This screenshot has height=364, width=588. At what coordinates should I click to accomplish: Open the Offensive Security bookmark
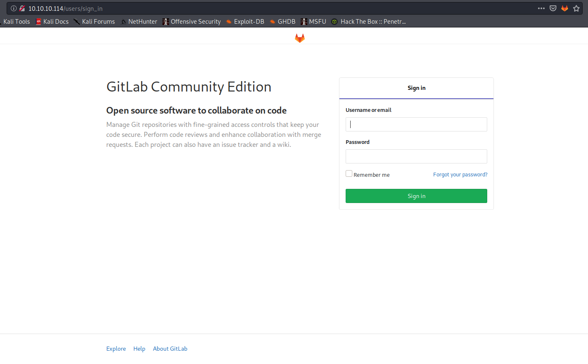(192, 22)
